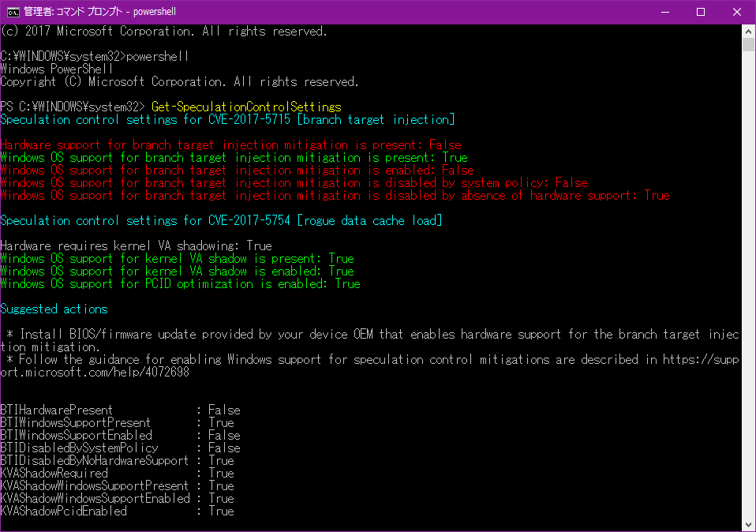Click the Get-SpeculationControlSettings command text
The height and width of the screenshot is (532, 756).
245,107
